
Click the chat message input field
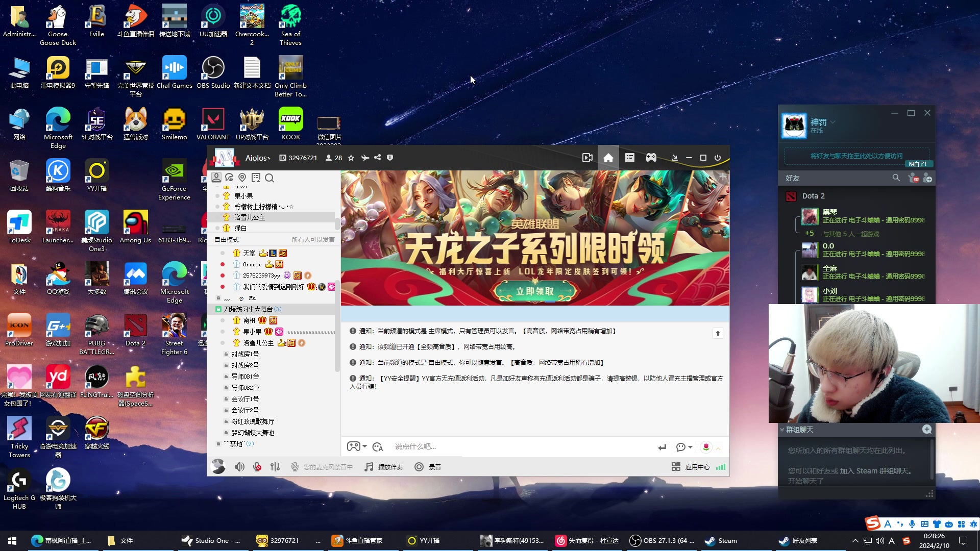tap(521, 447)
